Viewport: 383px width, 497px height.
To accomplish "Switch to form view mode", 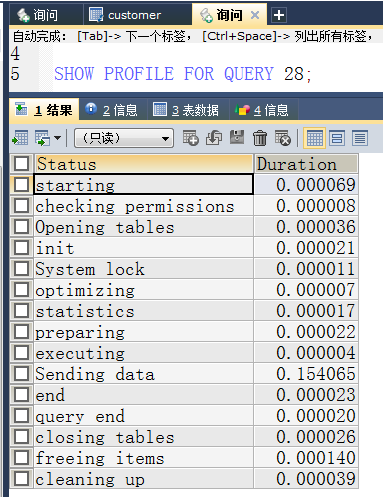I will (337, 138).
